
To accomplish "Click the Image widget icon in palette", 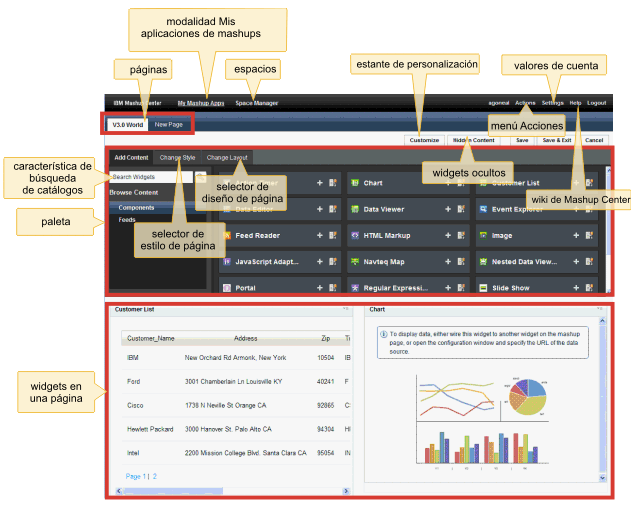I will coord(483,235).
